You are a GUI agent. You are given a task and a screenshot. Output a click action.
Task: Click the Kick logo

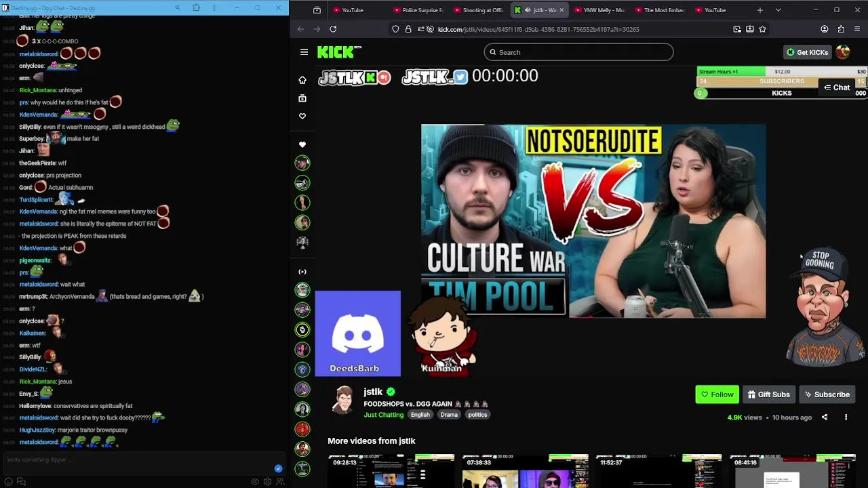coord(339,52)
